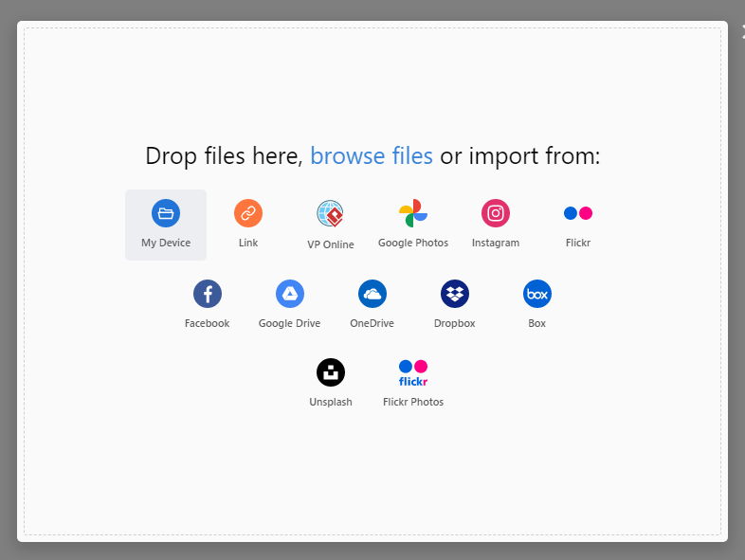Open the Unsplash black circle icon
745x560 pixels.
tap(330, 372)
